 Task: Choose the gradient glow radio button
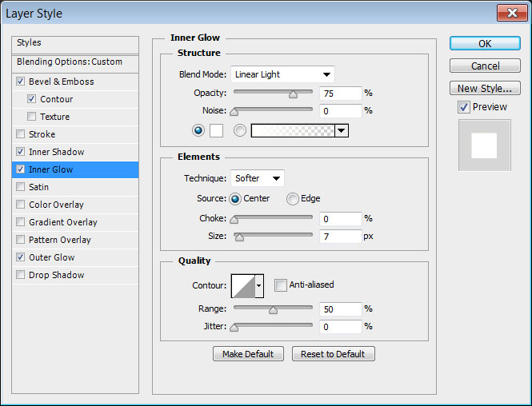click(x=240, y=130)
